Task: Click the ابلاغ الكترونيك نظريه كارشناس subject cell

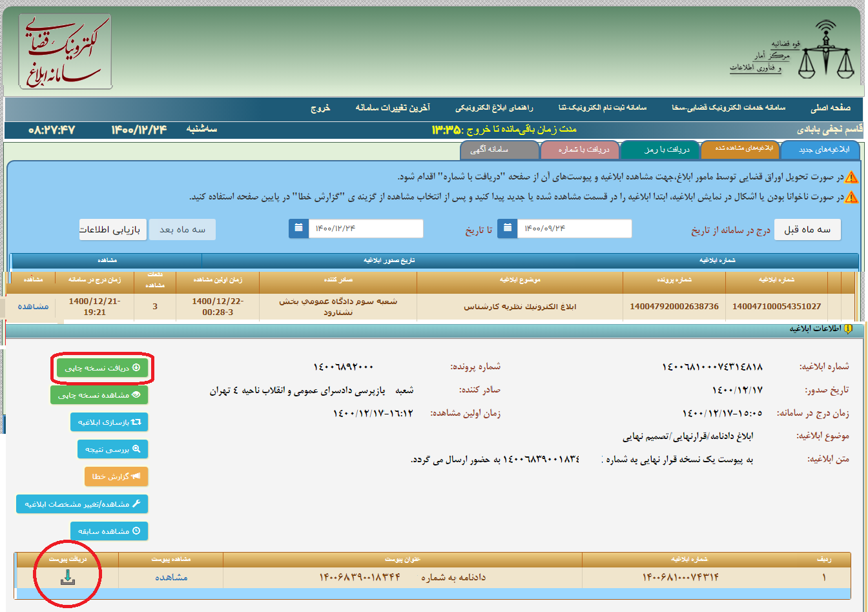Action: [x=520, y=306]
